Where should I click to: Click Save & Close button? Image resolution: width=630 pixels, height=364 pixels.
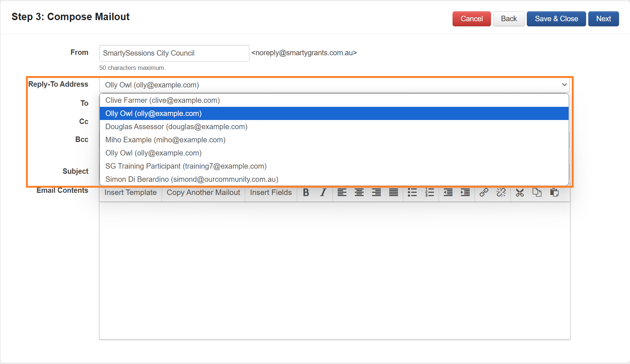[x=556, y=19]
